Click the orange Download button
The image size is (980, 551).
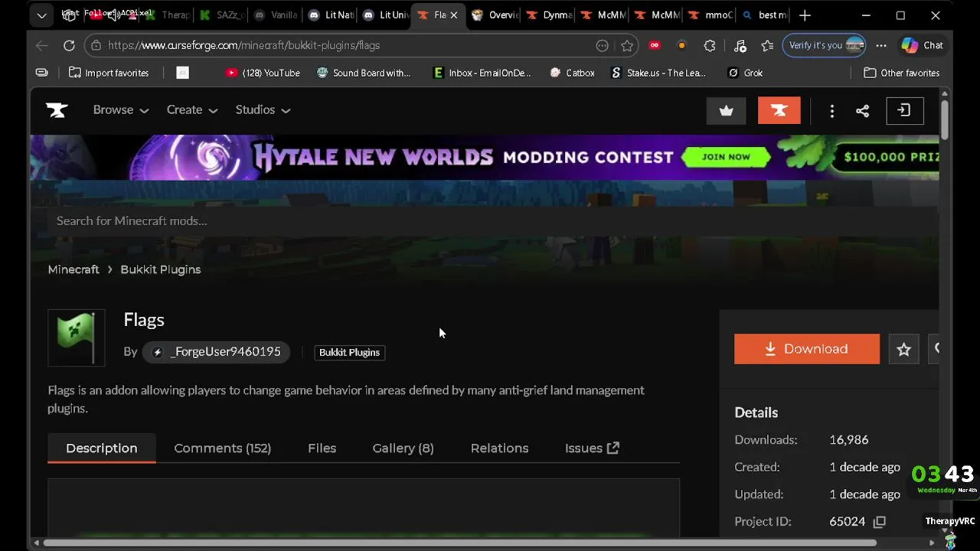point(807,349)
